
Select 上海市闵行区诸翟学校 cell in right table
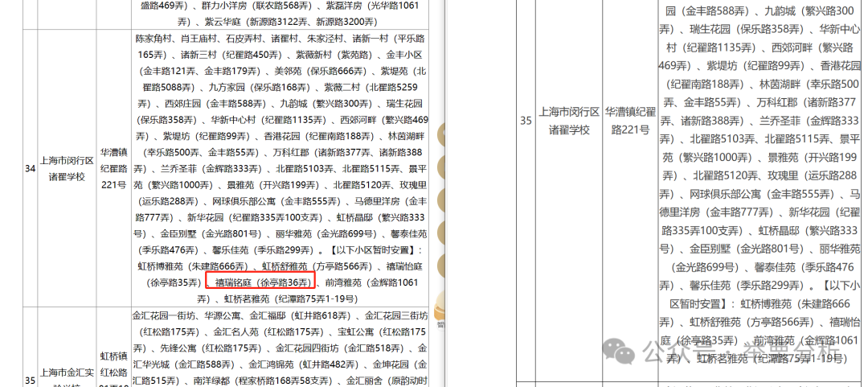(x=569, y=121)
